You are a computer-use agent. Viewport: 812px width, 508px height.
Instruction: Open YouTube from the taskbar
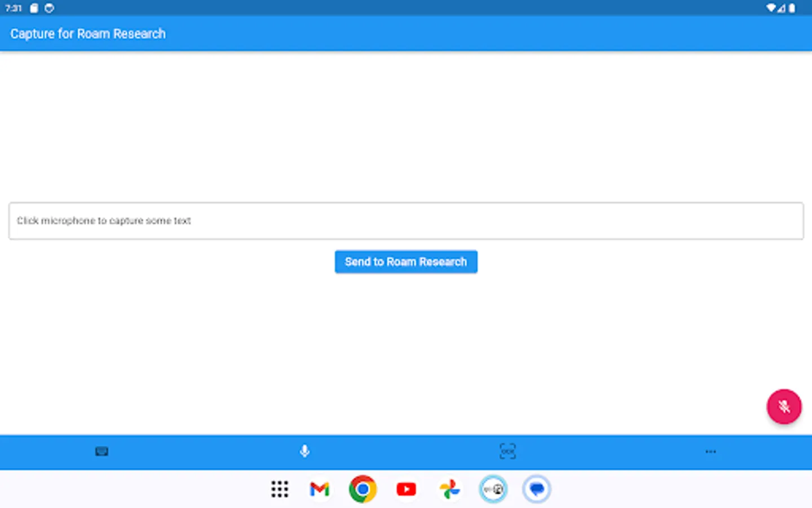[406, 489]
